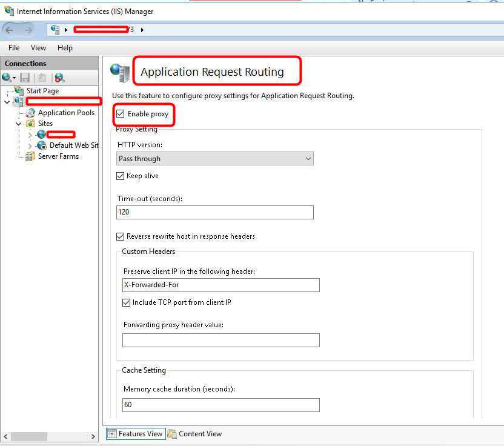Image resolution: width=504 pixels, height=446 pixels.
Task: Click the Forward navigation arrow
Action: coord(28,30)
